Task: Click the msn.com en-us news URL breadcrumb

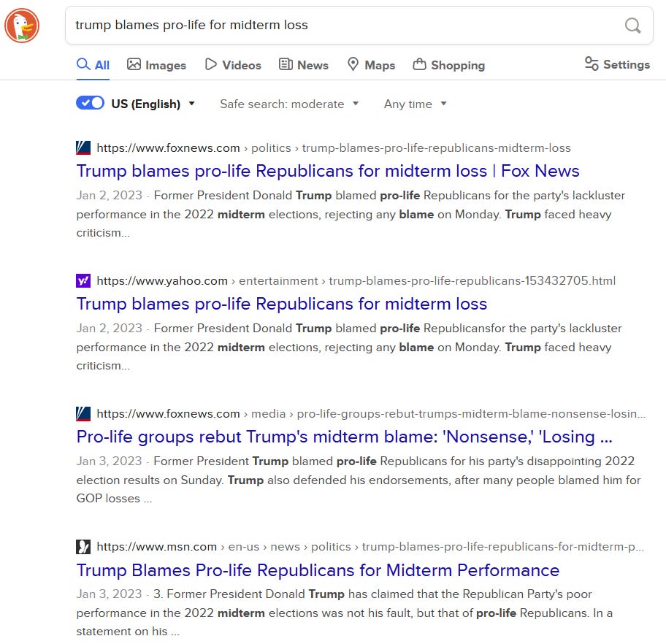Action: [370, 547]
